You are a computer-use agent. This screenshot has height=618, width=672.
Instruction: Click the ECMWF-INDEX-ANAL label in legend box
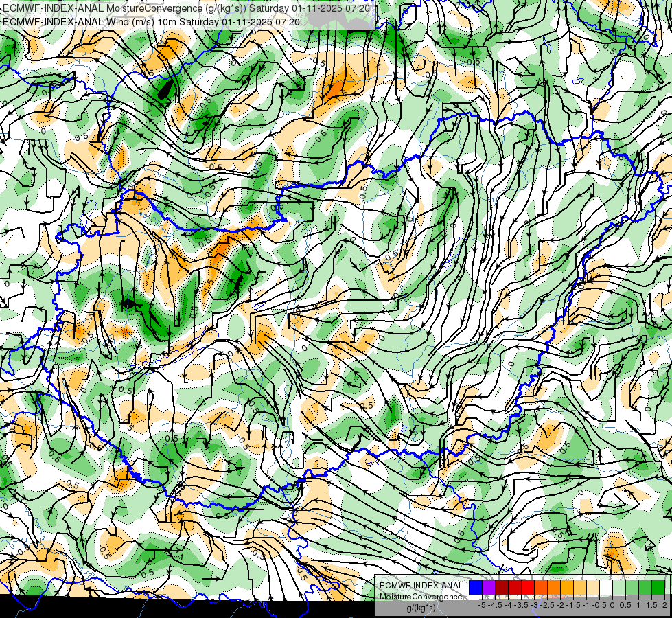pyautogui.click(x=421, y=586)
